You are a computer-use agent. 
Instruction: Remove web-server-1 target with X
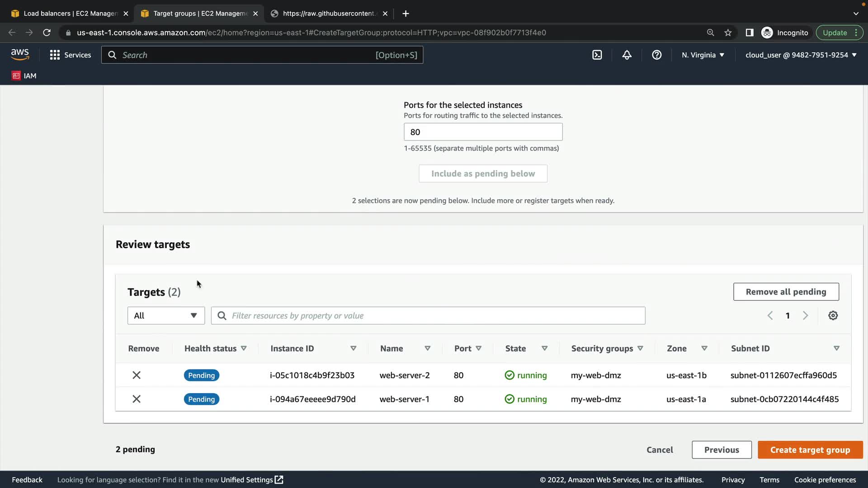point(136,399)
